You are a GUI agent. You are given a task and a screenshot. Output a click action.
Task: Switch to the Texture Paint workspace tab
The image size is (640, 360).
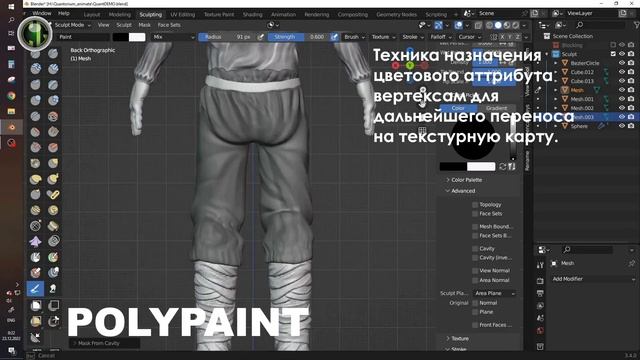(x=219, y=14)
